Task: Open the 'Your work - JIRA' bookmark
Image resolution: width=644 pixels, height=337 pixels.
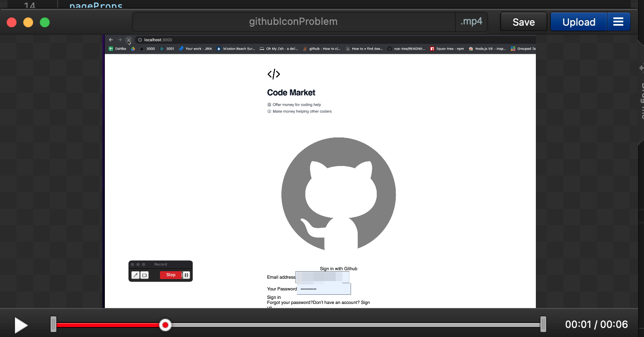Action: tap(198, 48)
